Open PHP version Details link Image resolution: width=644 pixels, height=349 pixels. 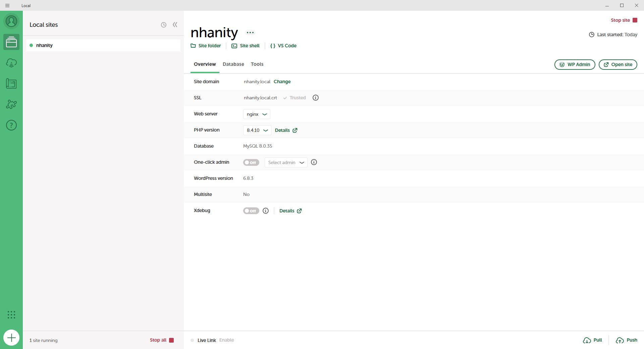(286, 130)
